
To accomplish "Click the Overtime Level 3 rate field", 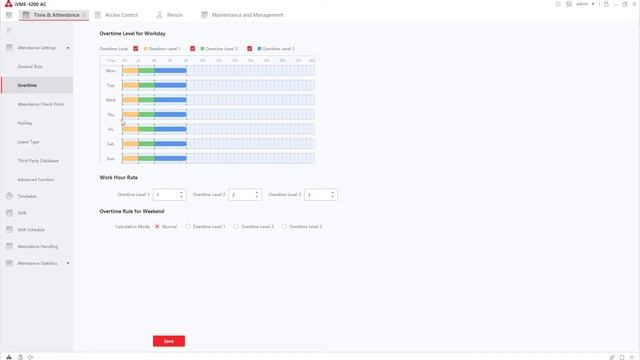I will [321, 195].
